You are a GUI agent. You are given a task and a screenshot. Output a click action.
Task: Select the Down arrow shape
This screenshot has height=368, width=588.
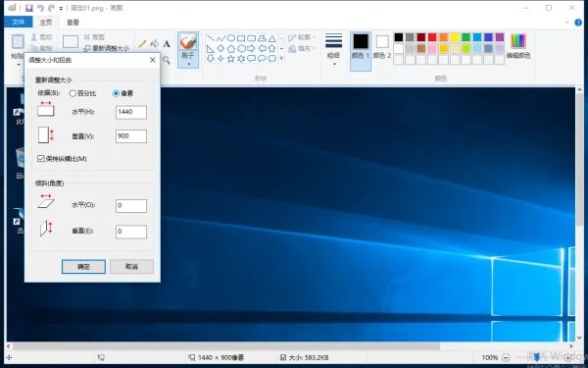point(211,59)
